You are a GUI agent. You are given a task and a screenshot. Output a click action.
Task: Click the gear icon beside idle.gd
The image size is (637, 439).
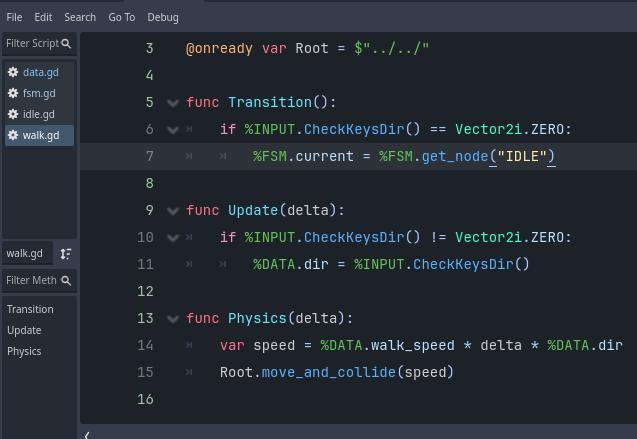click(x=13, y=115)
